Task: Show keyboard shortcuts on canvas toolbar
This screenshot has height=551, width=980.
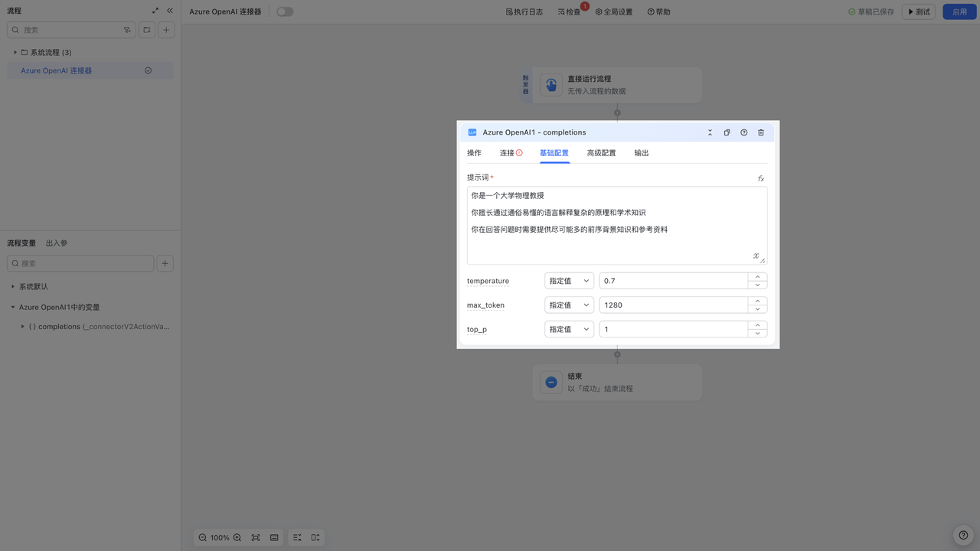Action: [x=274, y=538]
